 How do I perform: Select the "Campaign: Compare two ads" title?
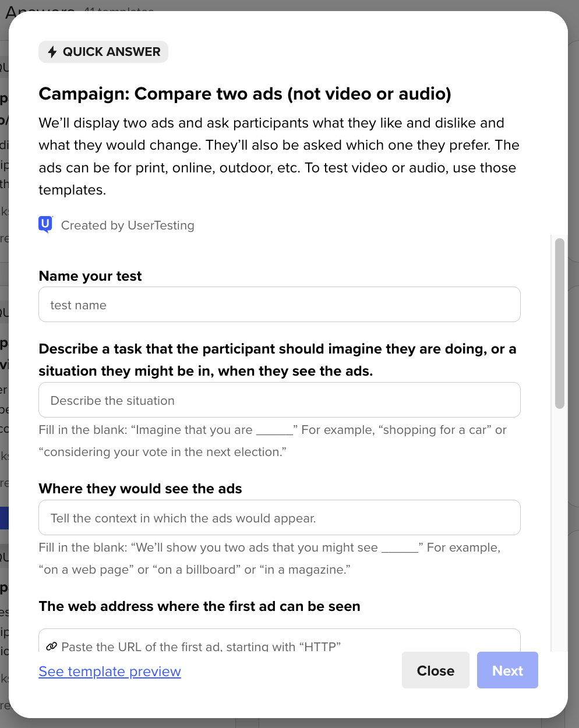point(245,94)
